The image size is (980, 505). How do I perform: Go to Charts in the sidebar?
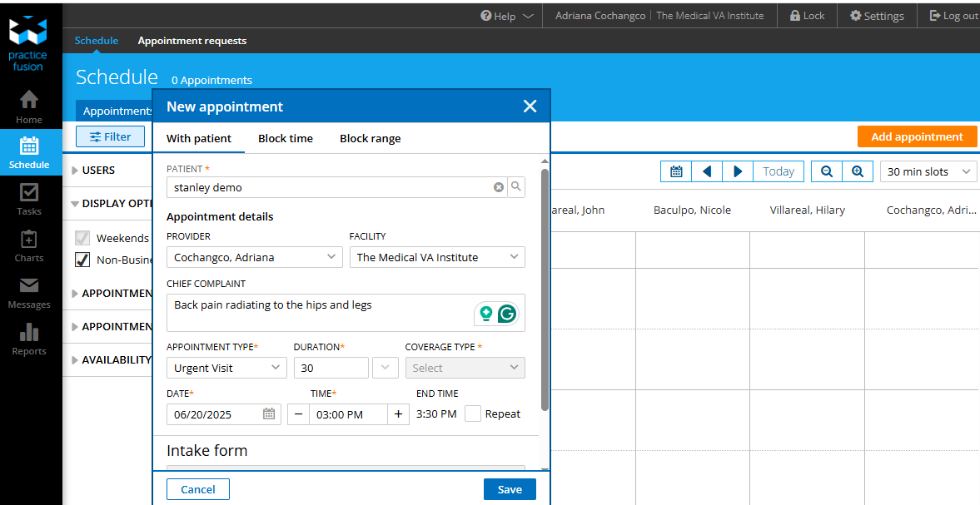tap(29, 245)
